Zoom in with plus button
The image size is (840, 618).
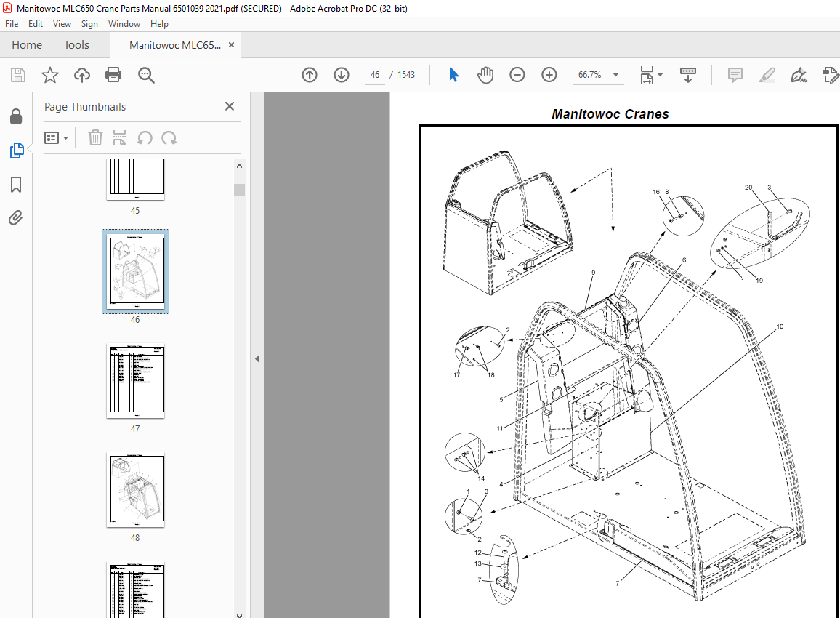(549, 74)
